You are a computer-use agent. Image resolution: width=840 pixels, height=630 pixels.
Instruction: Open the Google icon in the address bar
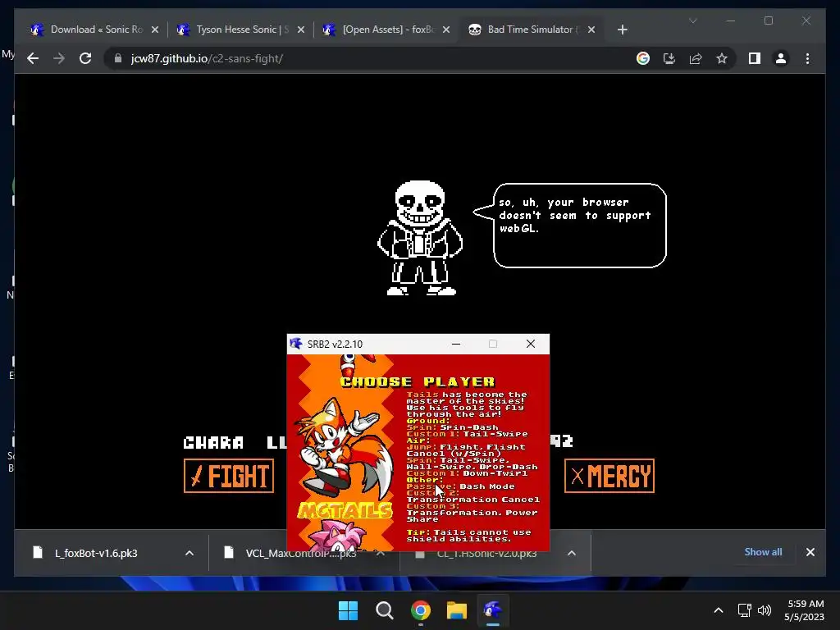[643, 58]
